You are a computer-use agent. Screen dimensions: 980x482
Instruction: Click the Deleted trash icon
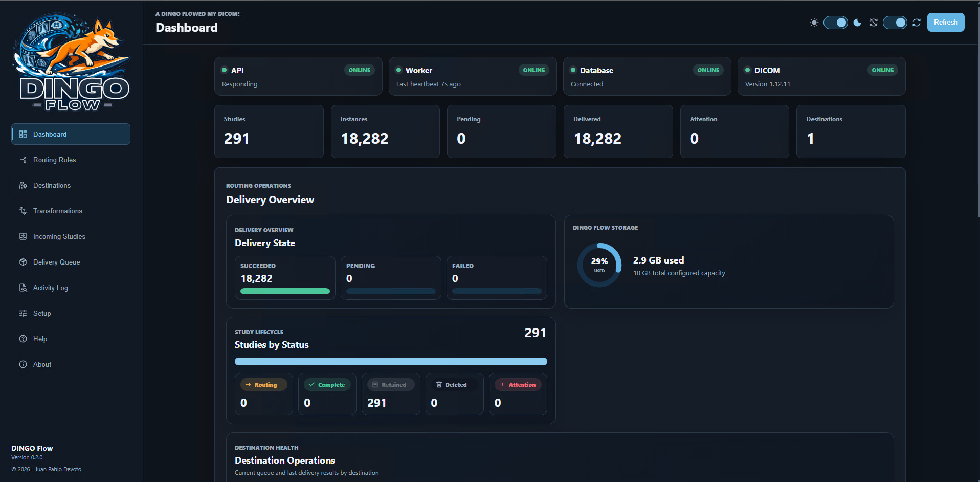439,385
